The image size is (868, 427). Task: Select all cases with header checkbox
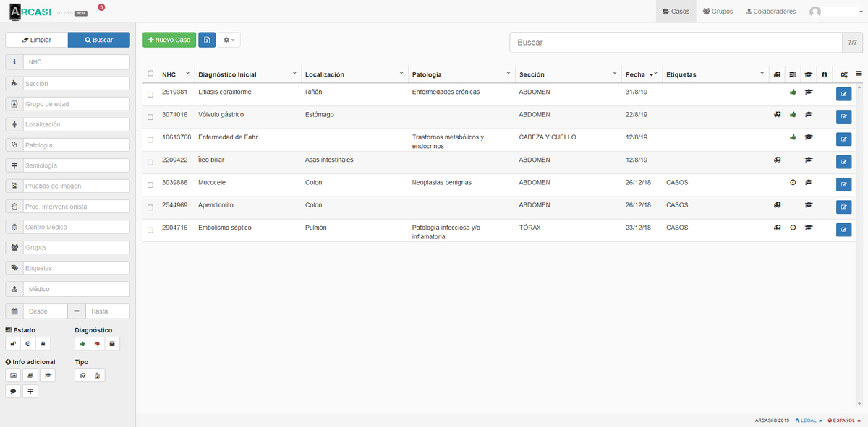click(150, 74)
